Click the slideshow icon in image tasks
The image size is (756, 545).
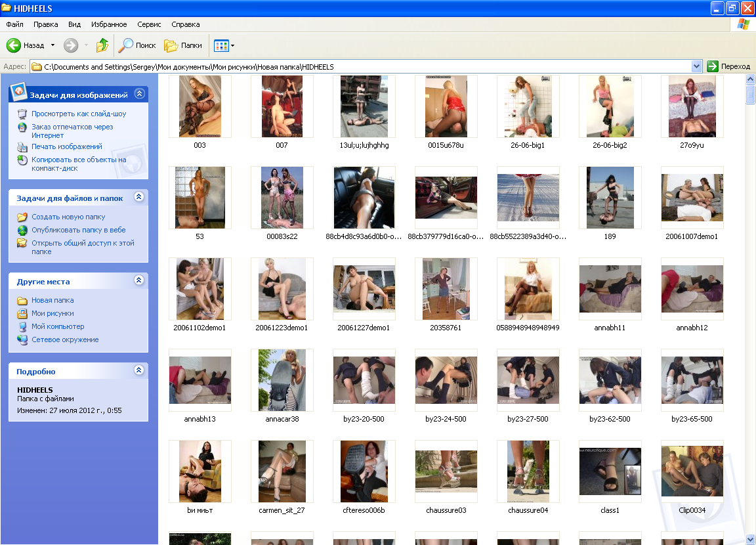tap(22, 114)
